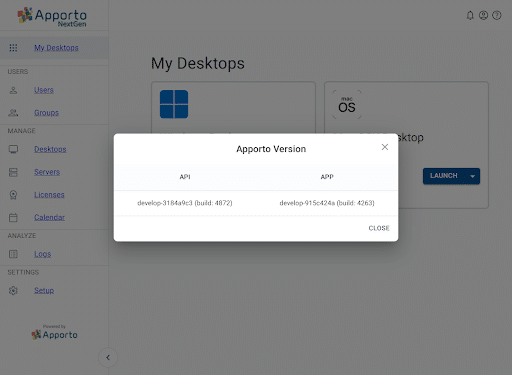Open the Desktops link under Manage
The height and width of the screenshot is (375, 512).
[50, 149]
